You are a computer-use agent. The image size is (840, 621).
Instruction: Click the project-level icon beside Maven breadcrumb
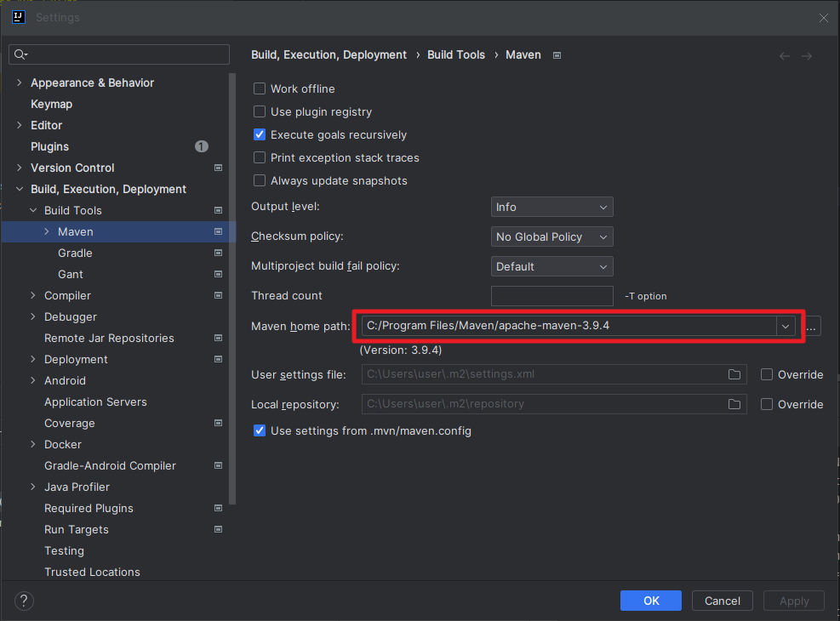pos(557,55)
